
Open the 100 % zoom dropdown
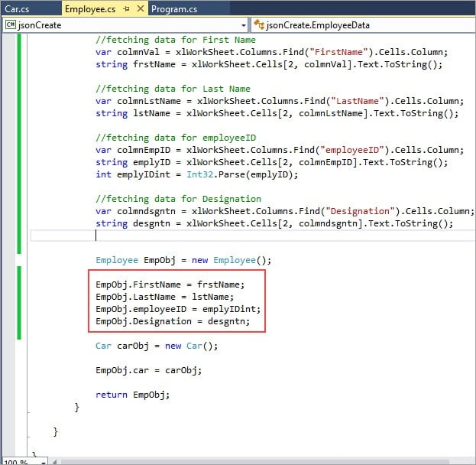(x=44, y=463)
